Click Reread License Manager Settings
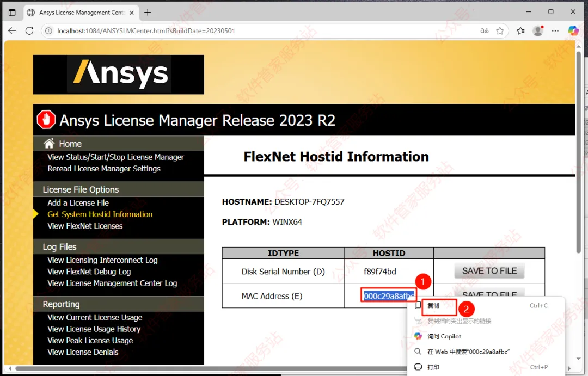 point(104,169)
